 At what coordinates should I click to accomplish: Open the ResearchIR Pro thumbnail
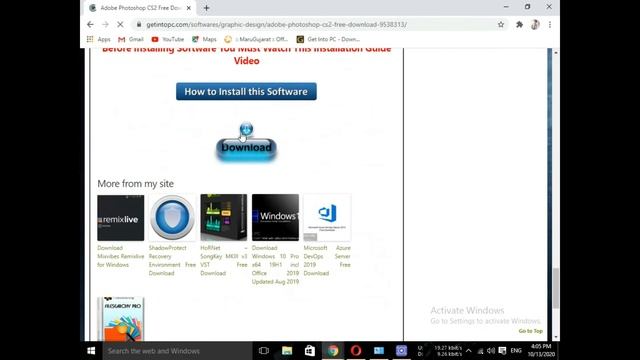(120, 319)
